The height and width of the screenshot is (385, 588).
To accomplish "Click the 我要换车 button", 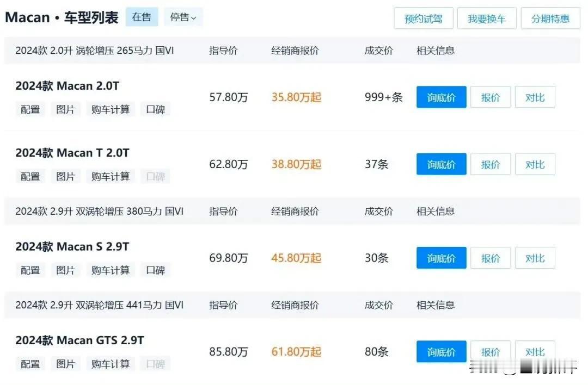I will pos(487,19).
